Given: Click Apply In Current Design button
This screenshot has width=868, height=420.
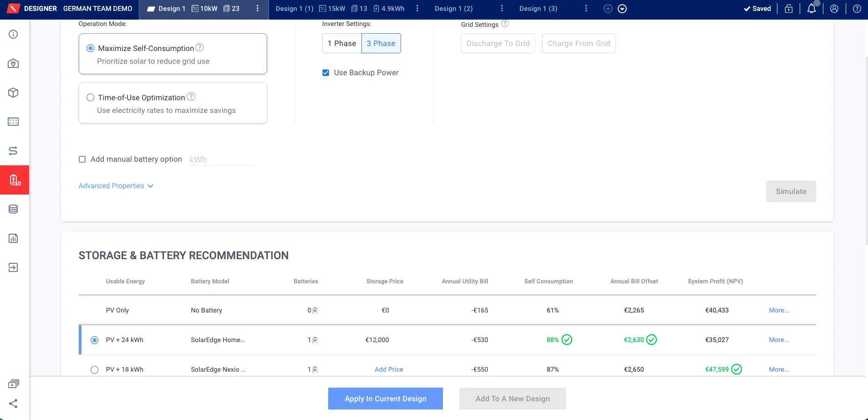Looking at the screenshot, I should tap(386, 399).
